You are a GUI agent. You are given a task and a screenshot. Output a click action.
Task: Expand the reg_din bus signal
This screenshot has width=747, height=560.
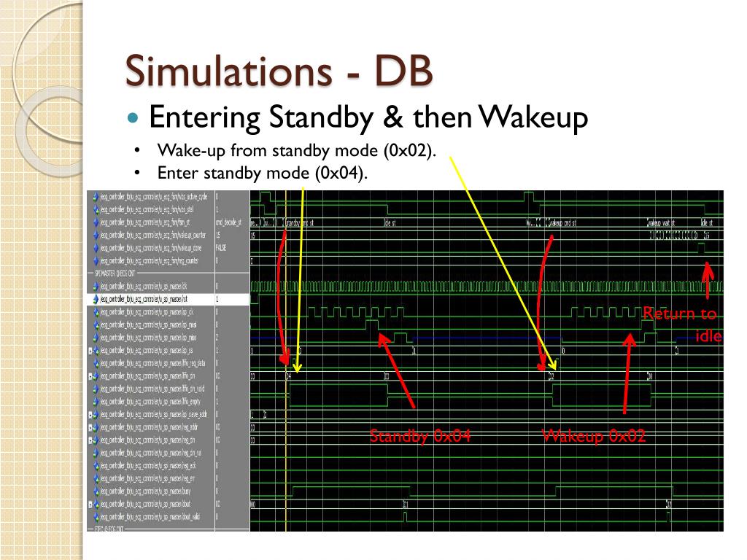pyautogui.click(x=90, y=440)
